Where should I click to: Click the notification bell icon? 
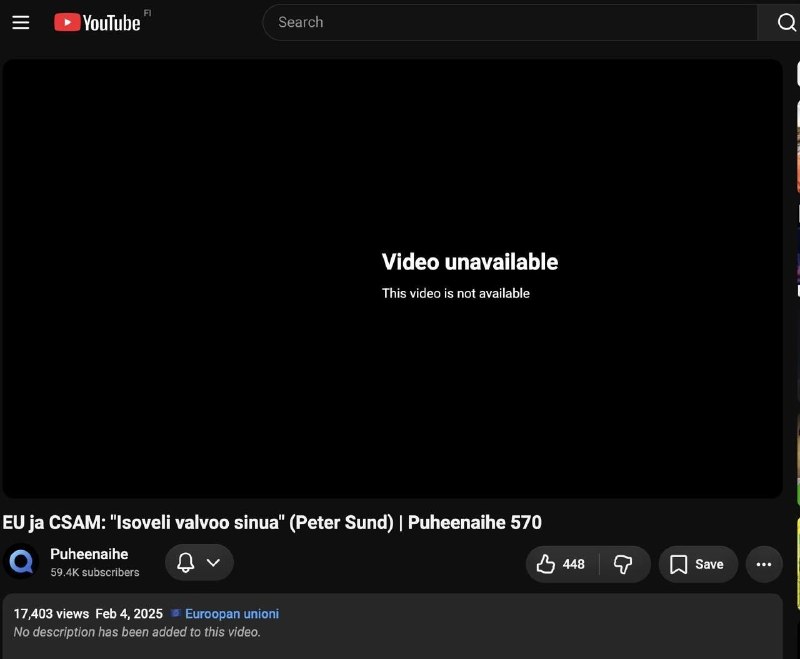tap(185, 563)
